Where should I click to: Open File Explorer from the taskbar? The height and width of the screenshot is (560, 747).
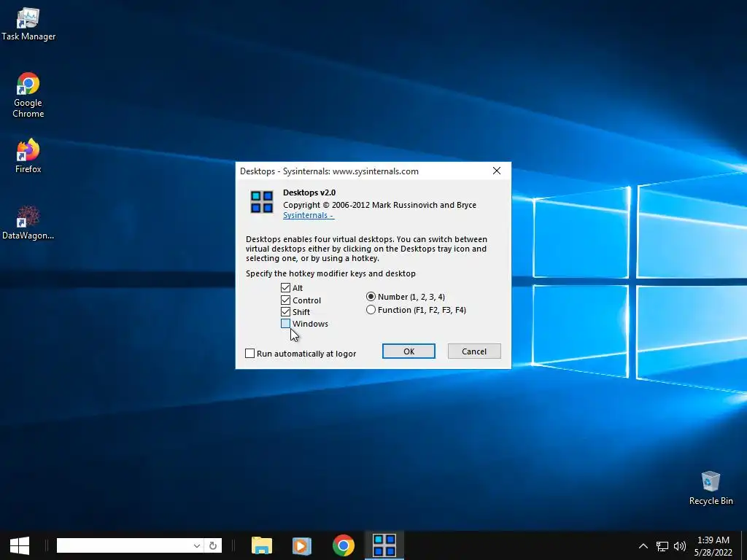coord(262,545)
